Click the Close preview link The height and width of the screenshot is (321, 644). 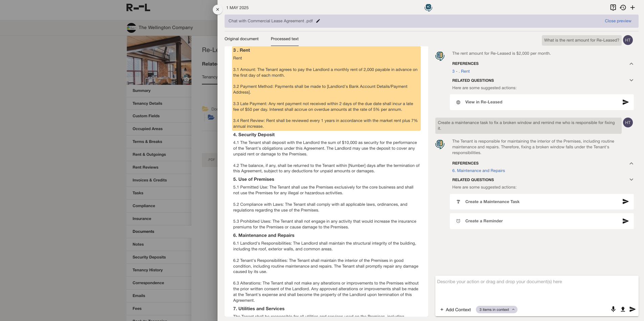[x=618, y=21]
